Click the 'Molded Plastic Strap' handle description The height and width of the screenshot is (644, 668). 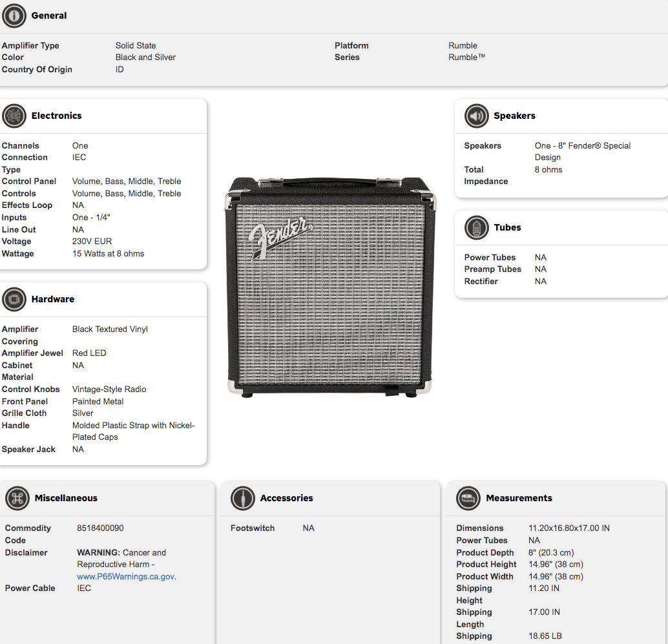[133, 431]
